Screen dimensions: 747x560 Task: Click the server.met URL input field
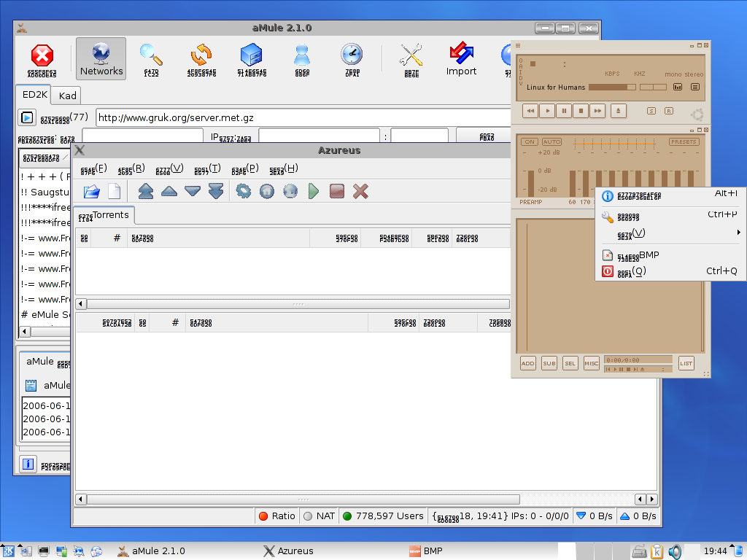point(303,117)
